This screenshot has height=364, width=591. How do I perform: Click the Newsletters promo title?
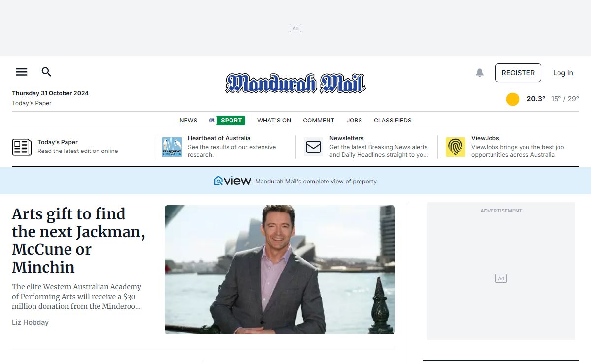(x=346, y=138)
